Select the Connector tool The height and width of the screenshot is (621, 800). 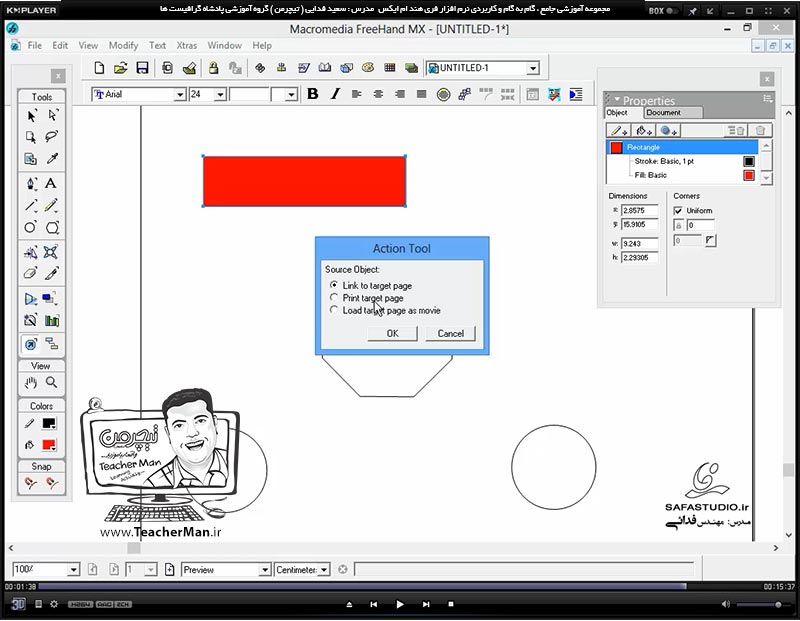(x=52, y=344)
